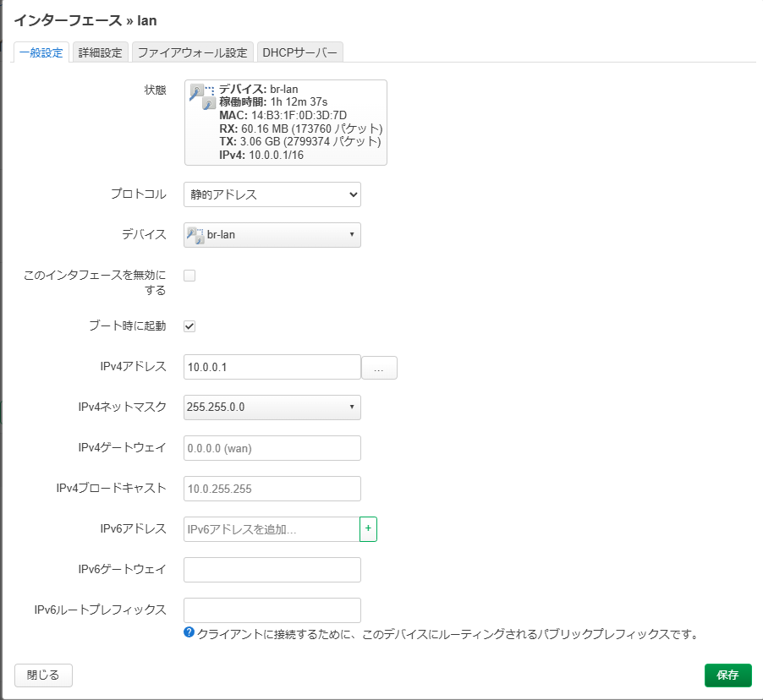Image resolution: width=763 pixels, height=700 pixels.
Task: Click the IPv4 10.0.0.1/16 status text
Action: tap(261, 156)
